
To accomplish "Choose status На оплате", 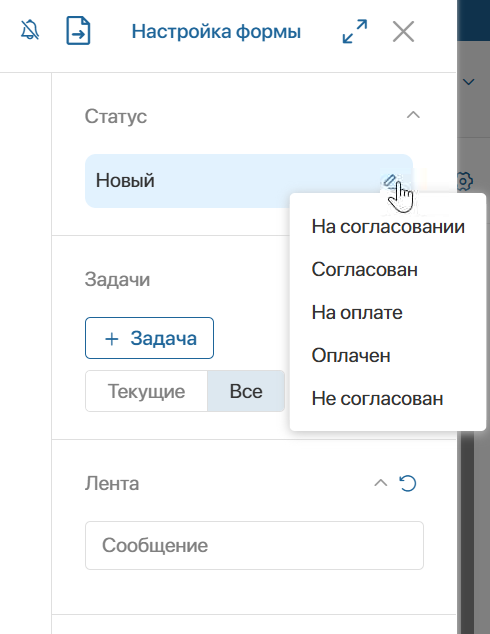I will click(x=357, y=313).
